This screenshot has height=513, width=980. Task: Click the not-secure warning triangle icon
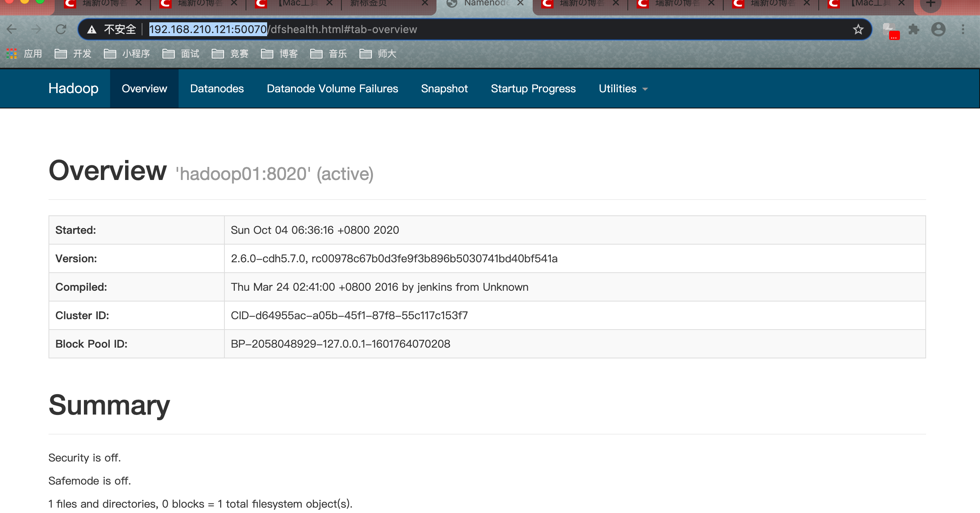point(92,30)
